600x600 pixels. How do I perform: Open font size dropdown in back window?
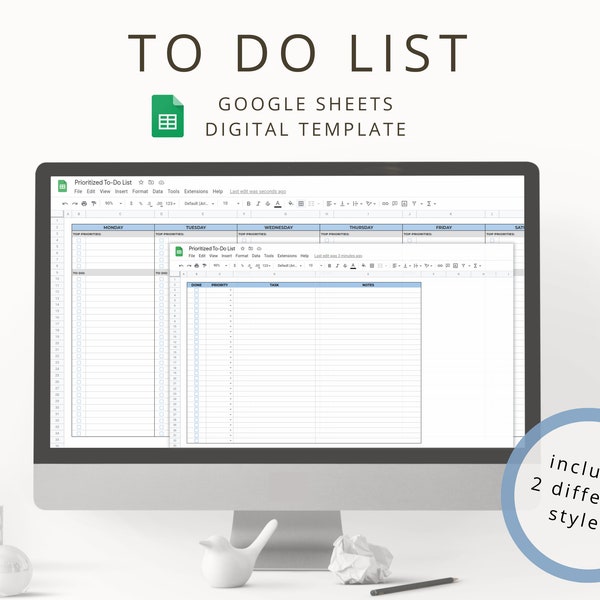click(x=231, y=204)
